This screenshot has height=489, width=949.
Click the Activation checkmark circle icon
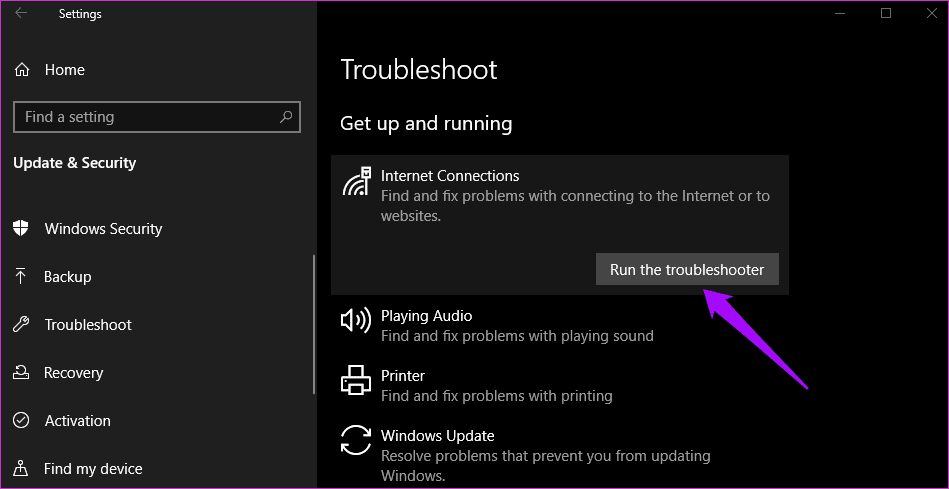(x=21, y=420)
